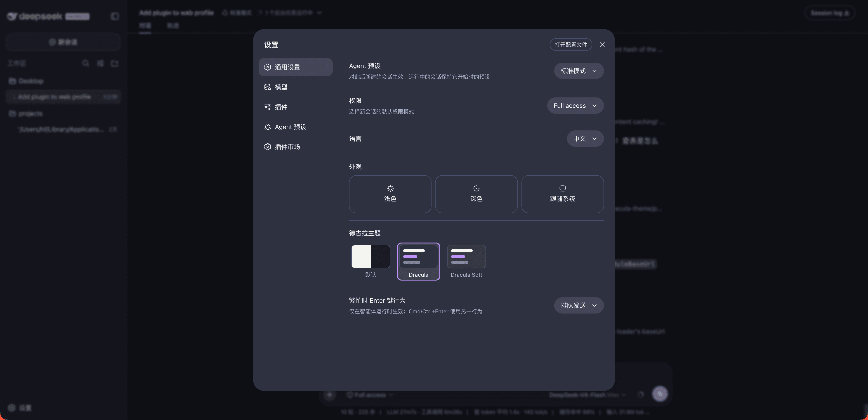Open the Session log button
The height and width of the screenshot is (420, 868).
pos(830,13)
